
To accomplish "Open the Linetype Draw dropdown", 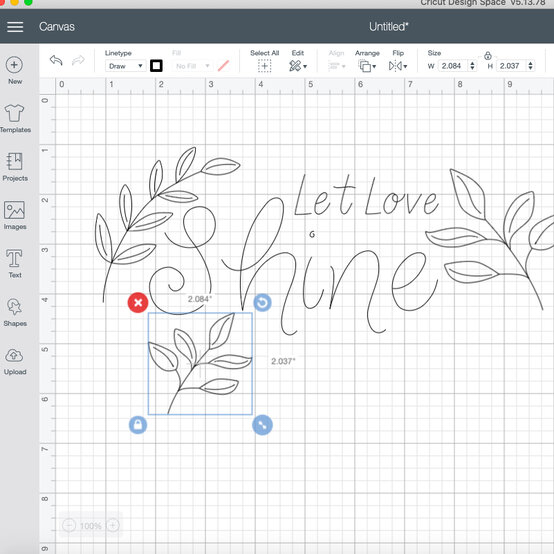I will coord(125,66).
